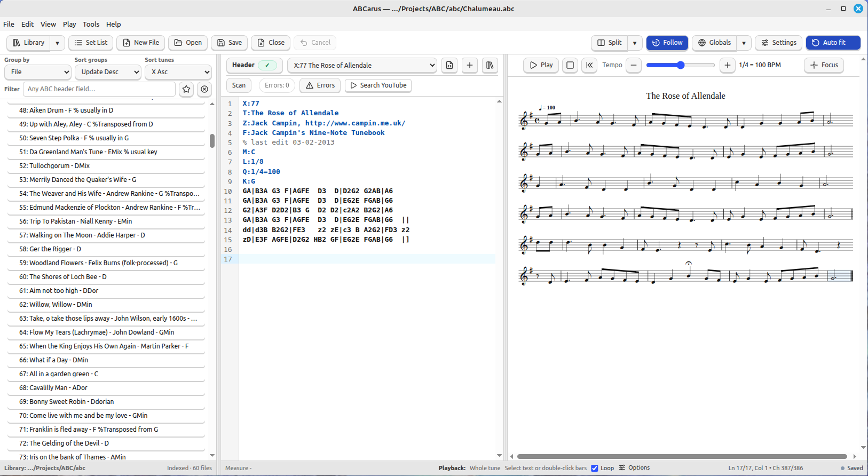
Task: Open the Set List
Action: [x=91, y=43]
